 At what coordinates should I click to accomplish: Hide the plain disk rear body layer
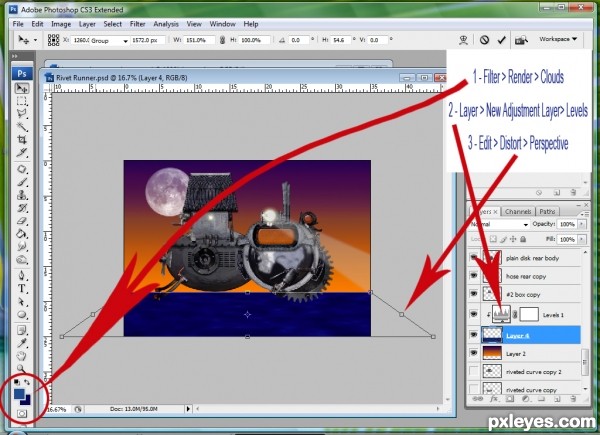(474, 258)
